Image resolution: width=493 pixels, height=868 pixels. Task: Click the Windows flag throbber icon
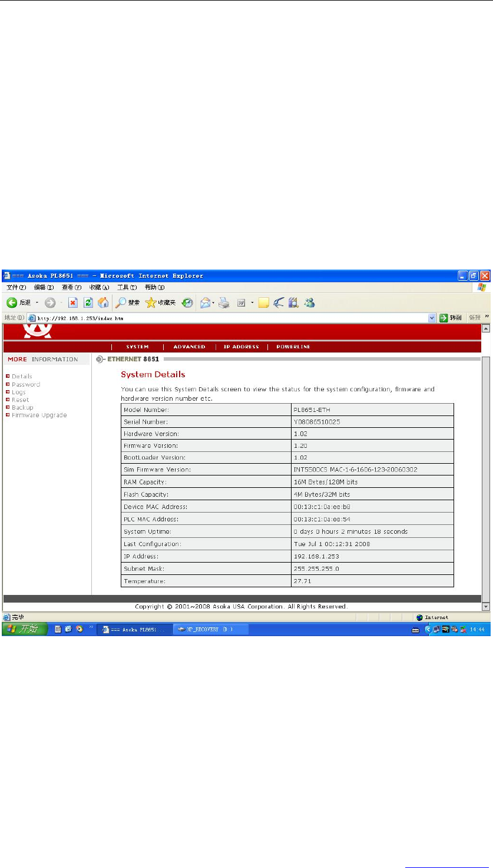(x=482, y=287)
